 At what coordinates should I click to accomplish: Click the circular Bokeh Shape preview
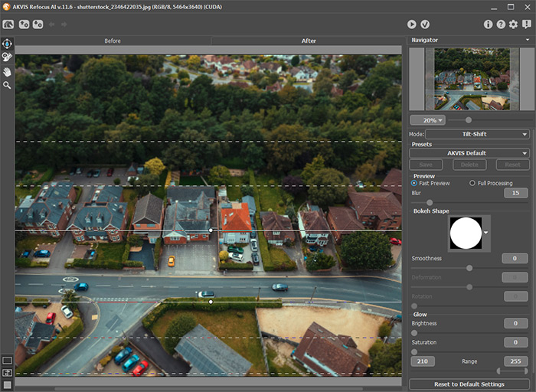(466, 233)
